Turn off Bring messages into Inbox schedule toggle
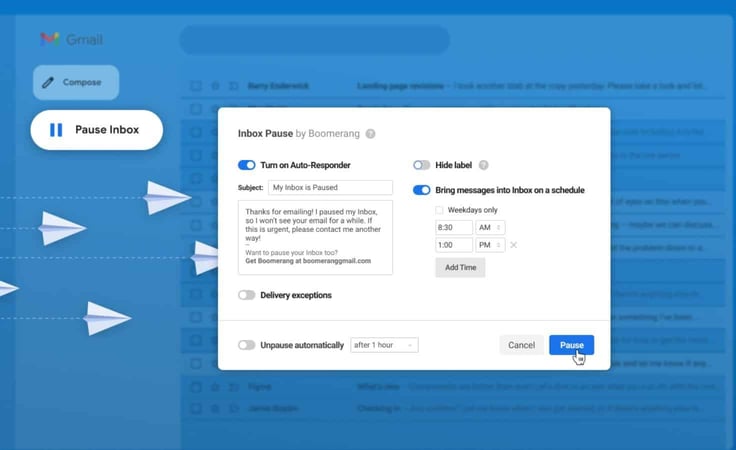Screen dimensions: 736x450 (x=422, y=190)
